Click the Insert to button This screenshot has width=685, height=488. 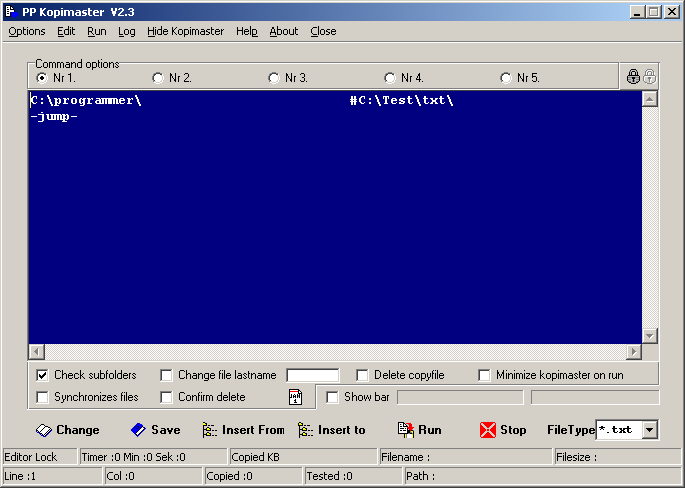click(x=332, y=430)
